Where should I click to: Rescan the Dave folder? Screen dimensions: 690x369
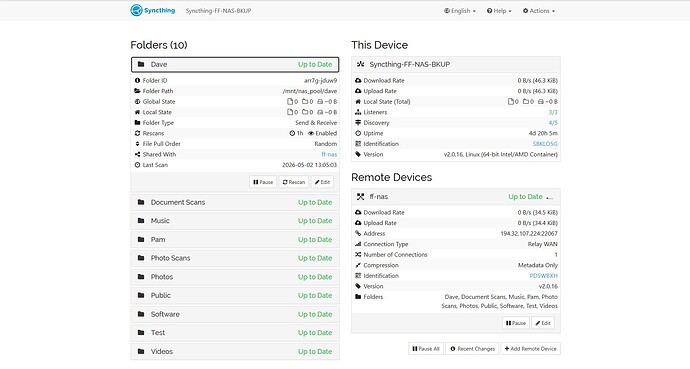294,182
